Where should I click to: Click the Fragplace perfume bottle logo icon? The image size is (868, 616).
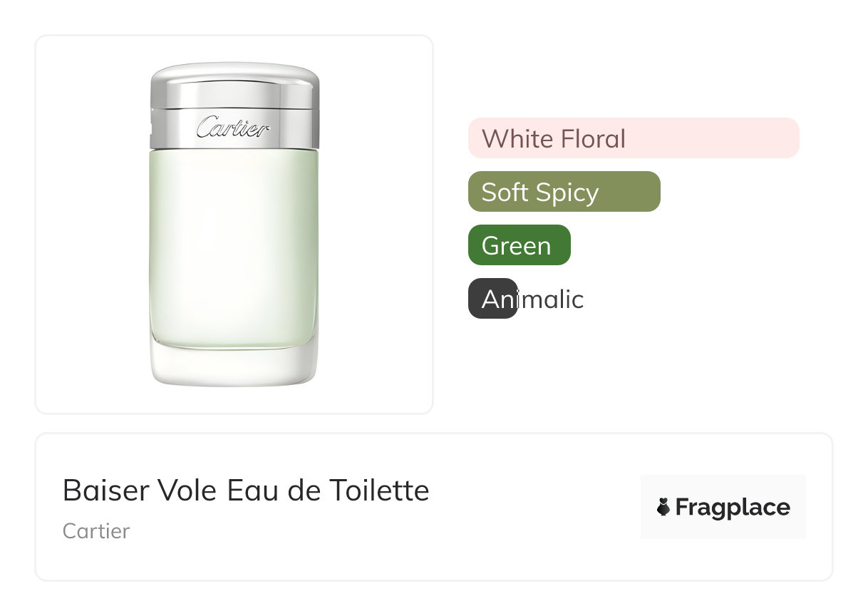pyautogui.click(x=663, y=507)
